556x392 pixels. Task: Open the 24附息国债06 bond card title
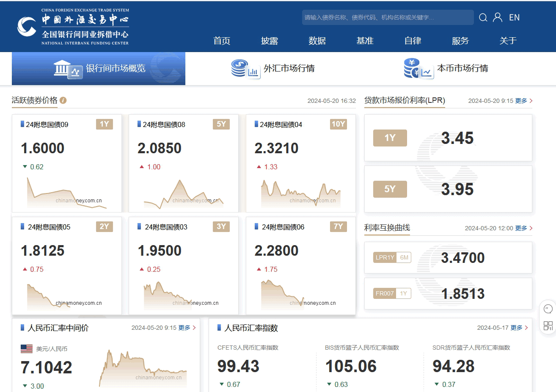[x=283, y=227]
